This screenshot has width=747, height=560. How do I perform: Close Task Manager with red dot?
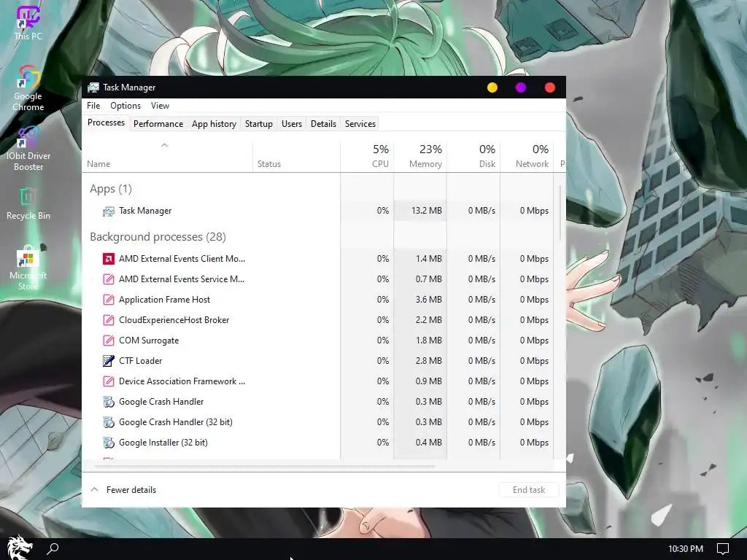pos(550,87)
